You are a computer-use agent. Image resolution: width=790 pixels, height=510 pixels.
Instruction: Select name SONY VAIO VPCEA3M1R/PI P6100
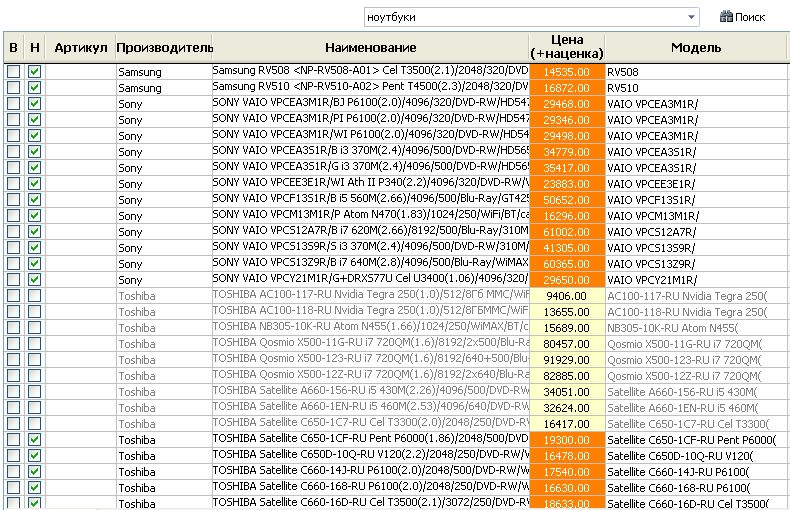click(x=370, y=119)
